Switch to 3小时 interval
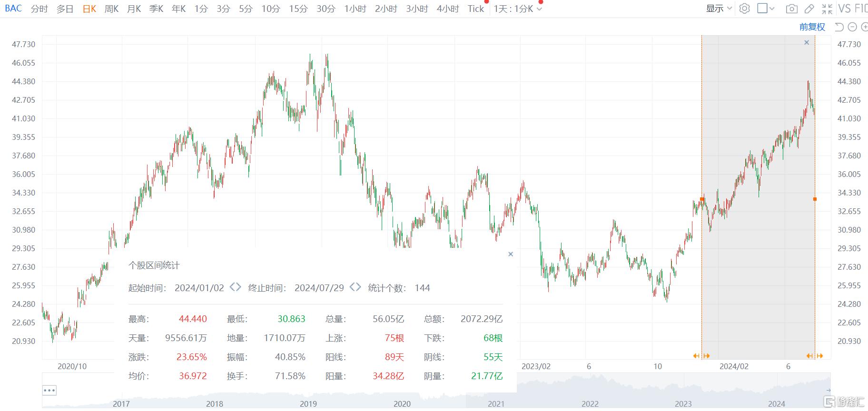Viewport: 868px width, 411px height. (417, 9)
